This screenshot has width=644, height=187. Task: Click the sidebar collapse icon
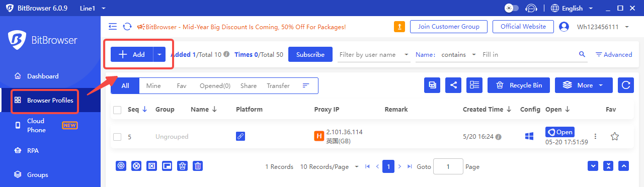[x=113, y=27]
